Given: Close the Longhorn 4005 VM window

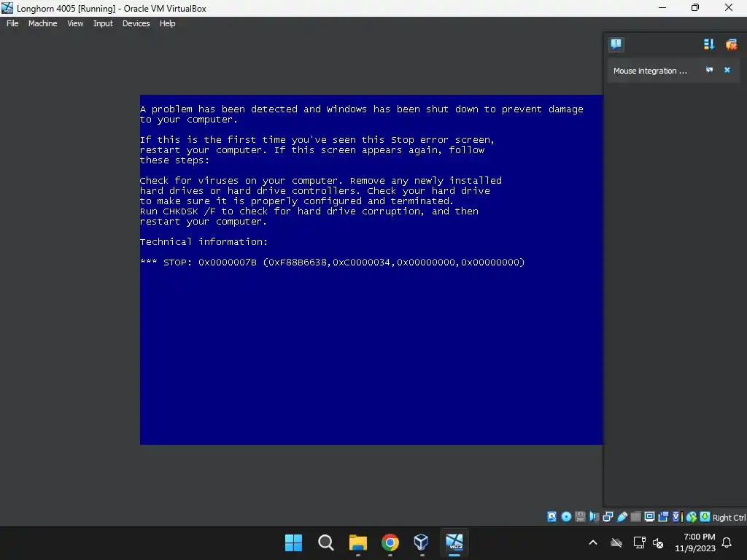Looking at the screenshot, I should pos(729,7).
